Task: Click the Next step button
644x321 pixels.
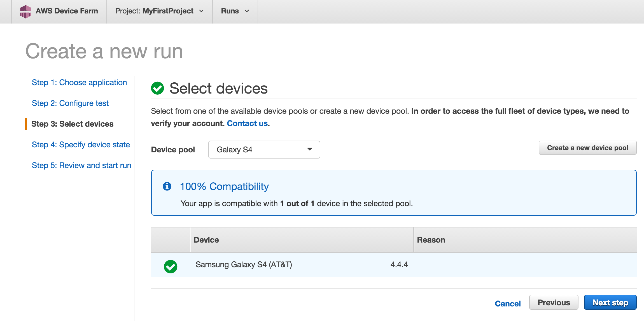Action: point(610,303)
